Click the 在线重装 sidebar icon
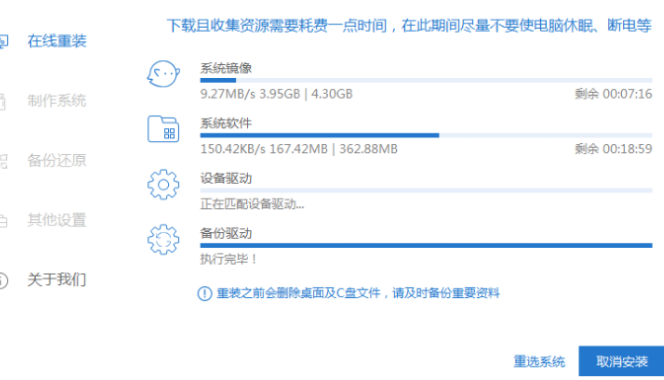The image size is (664, 380). pos(3,42)
